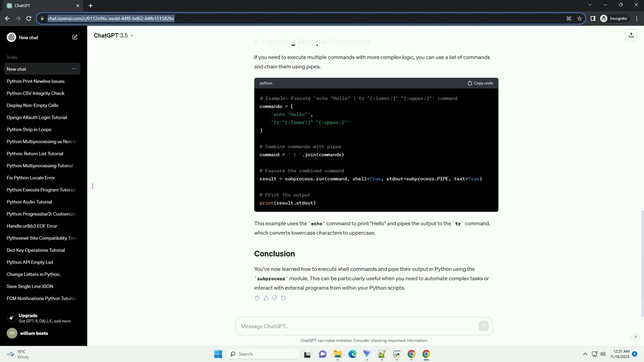Open the ChatGPT 3.5 model dropdown
The image size is (644, 362).
[x=114, y=35]
